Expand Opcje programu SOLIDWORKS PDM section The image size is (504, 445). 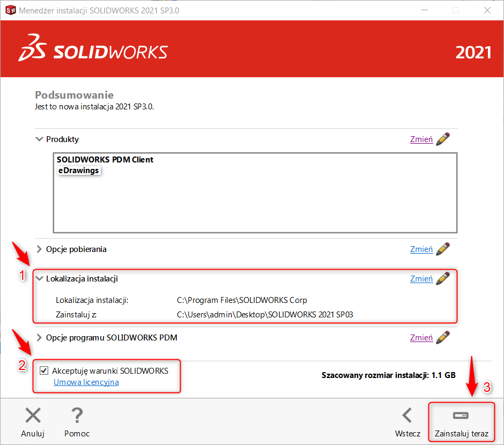39,338
